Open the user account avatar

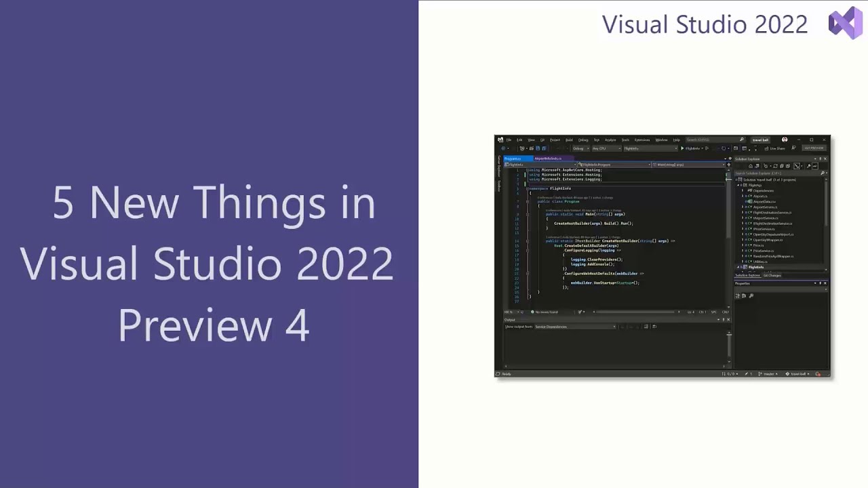tap(785, 140)
